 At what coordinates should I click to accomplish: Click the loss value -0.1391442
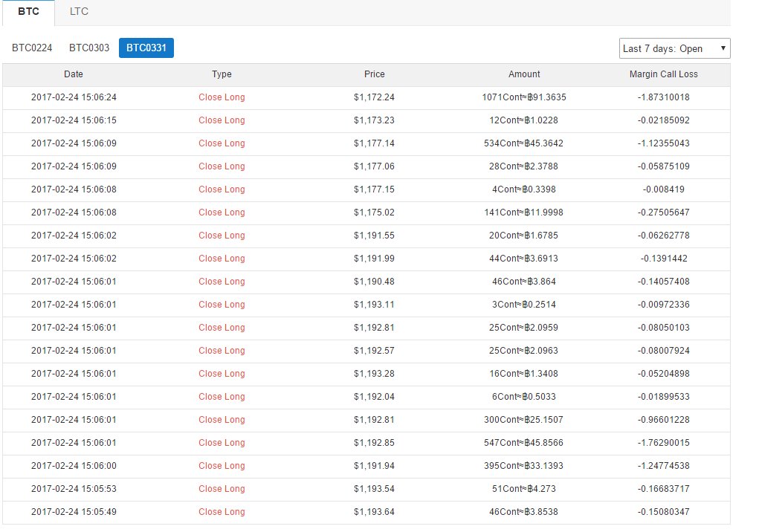(x=664, y=259)
